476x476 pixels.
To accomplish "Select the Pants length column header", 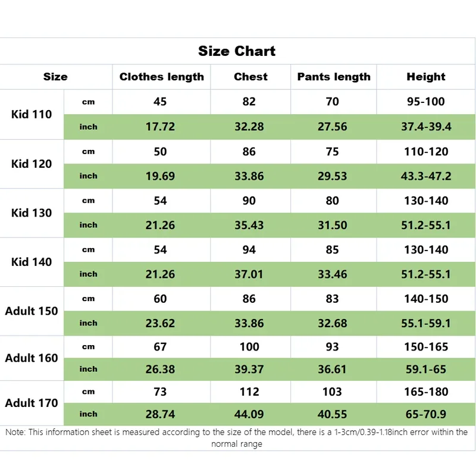I will point(334,77).
